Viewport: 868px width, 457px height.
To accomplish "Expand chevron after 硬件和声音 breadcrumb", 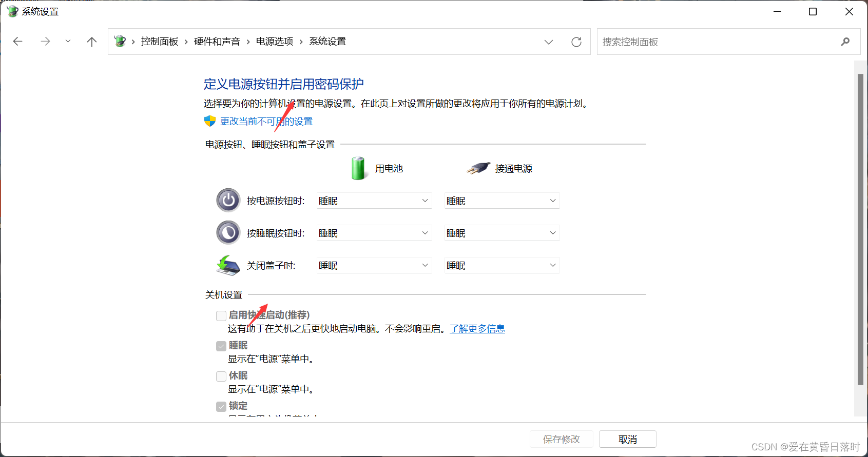I will coord(248,42).
